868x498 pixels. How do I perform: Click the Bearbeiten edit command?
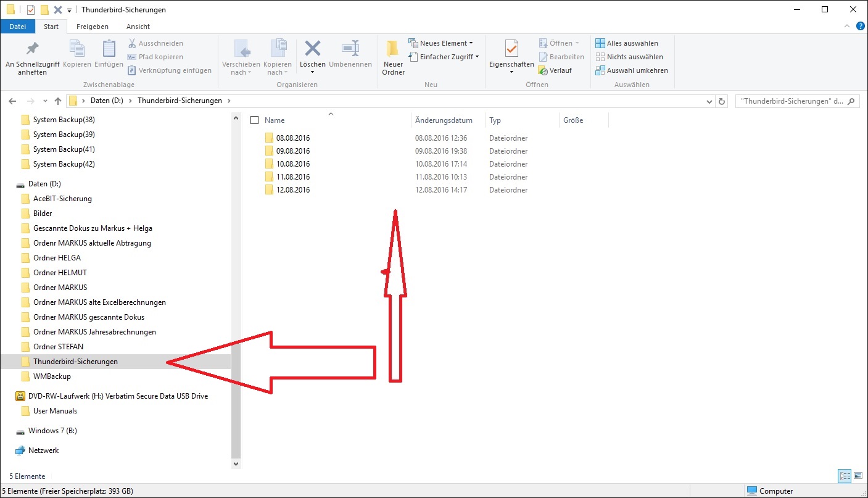[561, 57]
